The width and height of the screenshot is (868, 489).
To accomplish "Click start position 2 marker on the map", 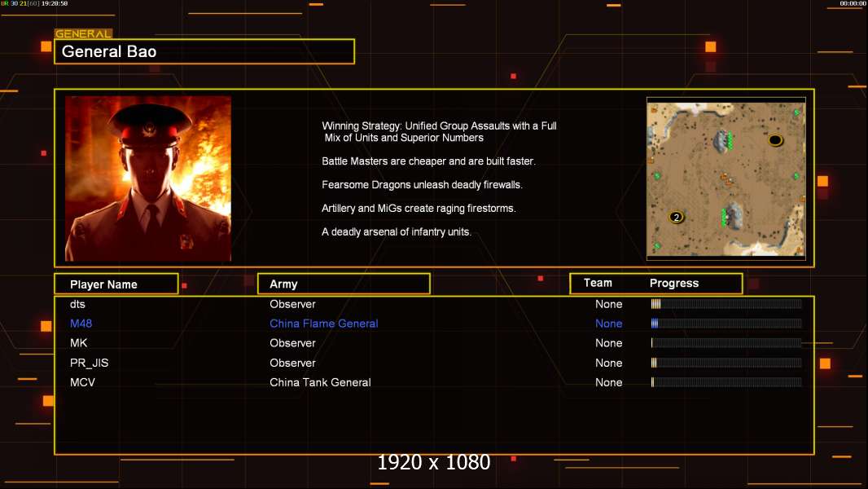I will [x=676, y=217].
